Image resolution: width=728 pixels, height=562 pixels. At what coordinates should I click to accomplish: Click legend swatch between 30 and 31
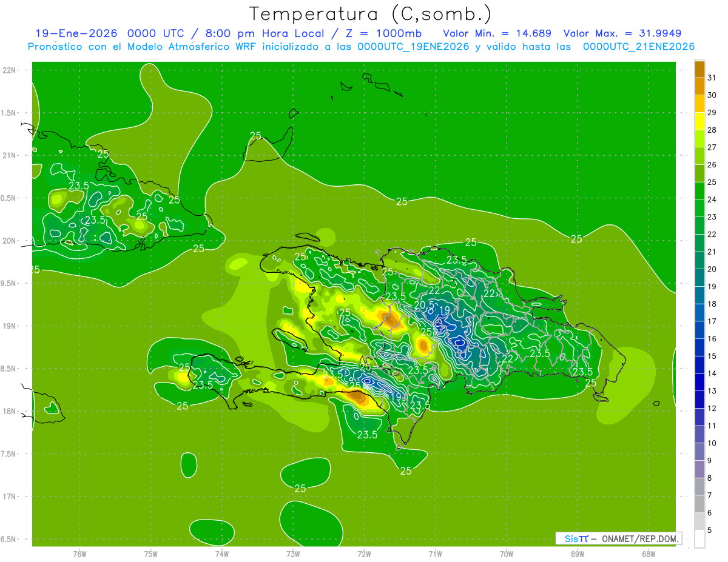click(699, 86)
